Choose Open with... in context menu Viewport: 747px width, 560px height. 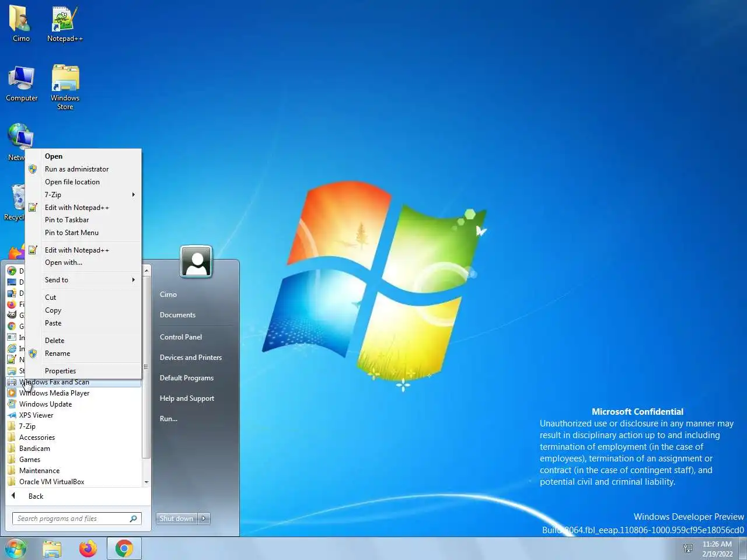click(83, 262)
